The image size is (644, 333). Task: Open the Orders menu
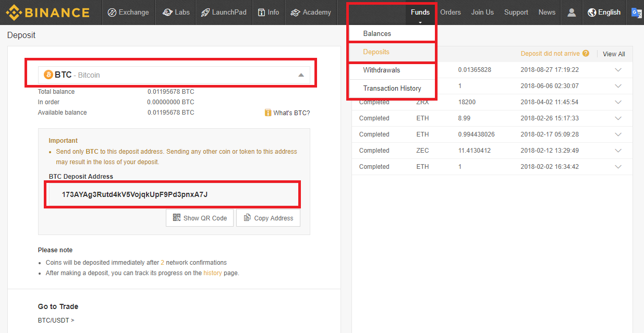(451, 13)
